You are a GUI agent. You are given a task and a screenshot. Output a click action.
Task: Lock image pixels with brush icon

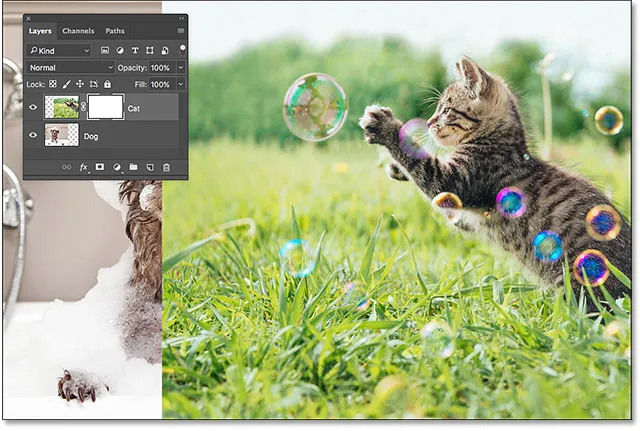click(67, 84)
